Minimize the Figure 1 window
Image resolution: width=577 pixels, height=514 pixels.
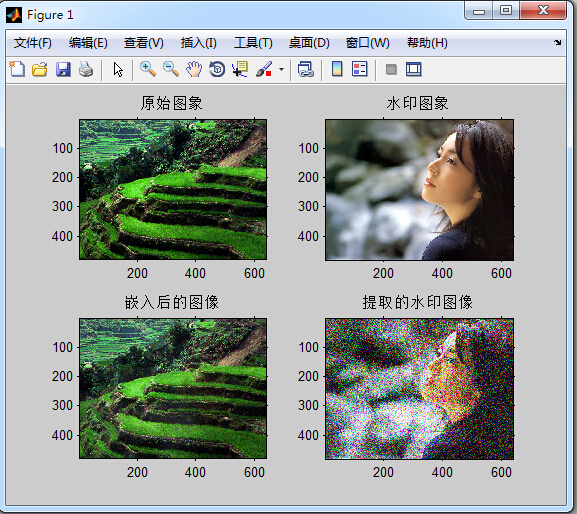(x=479, y=11)
